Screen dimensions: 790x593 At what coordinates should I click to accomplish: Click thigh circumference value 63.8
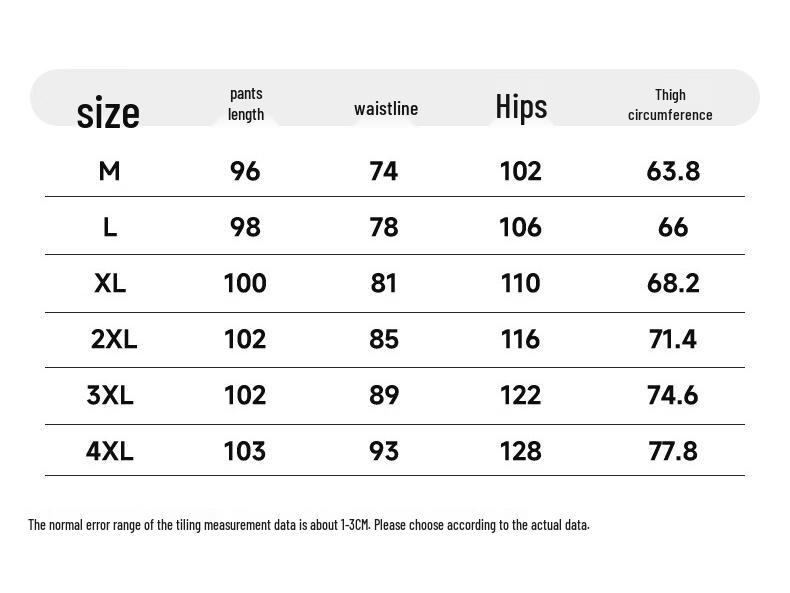[673, 171]
